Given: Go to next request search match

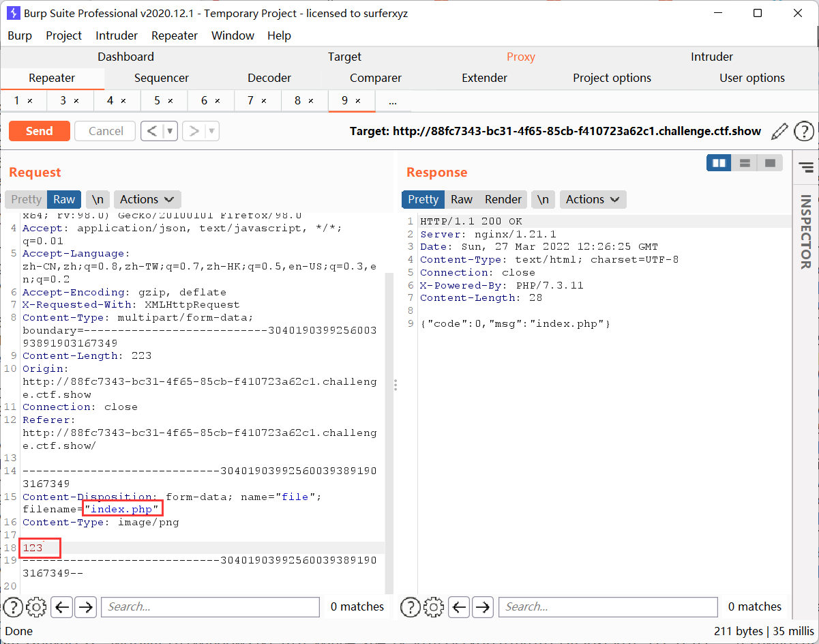Looking at the screenshot, I should pos(85,606).
